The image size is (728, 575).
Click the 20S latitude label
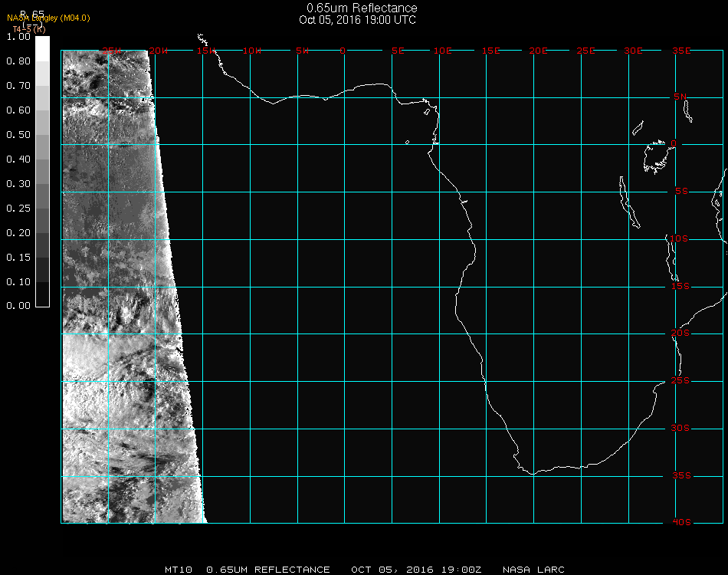click(x=680, y=333)
